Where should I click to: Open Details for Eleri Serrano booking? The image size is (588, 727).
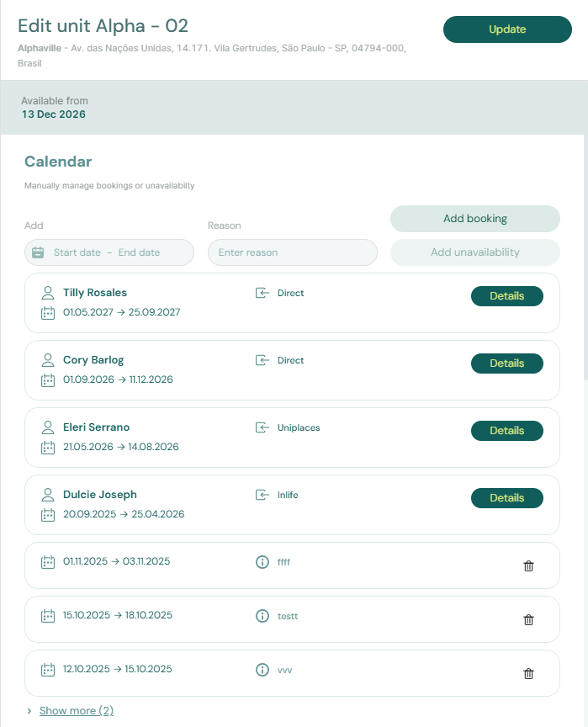click(x=506, y=431)
